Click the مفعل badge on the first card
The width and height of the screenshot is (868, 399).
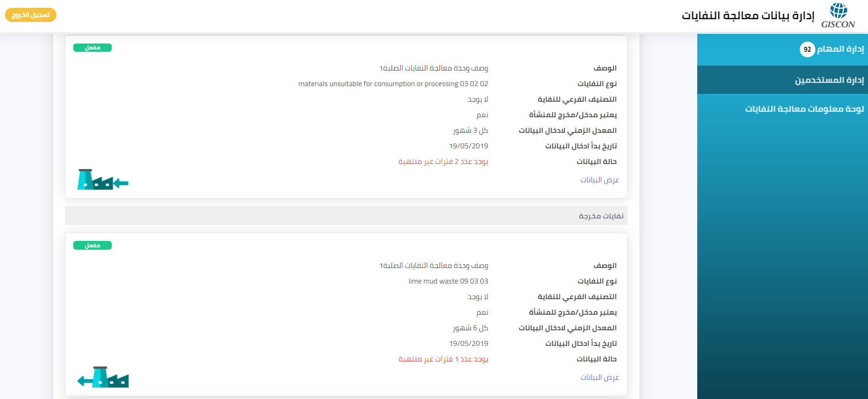pyautogui.click(x=92, y=48)
